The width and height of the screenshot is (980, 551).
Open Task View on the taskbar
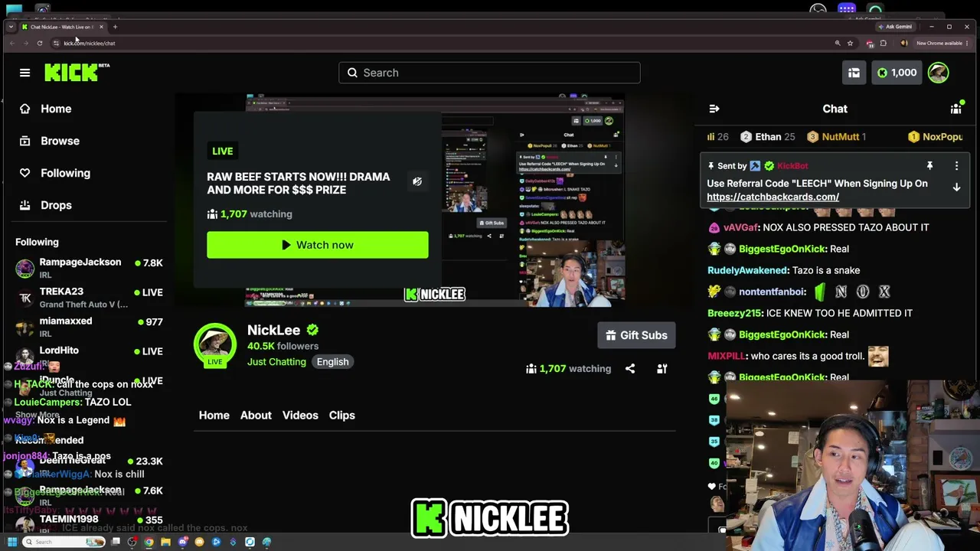(116, 543)
